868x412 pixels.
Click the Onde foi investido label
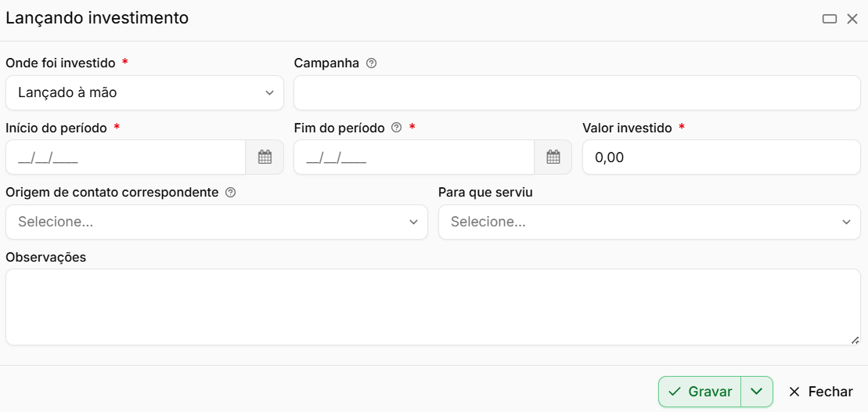point(60,63)
